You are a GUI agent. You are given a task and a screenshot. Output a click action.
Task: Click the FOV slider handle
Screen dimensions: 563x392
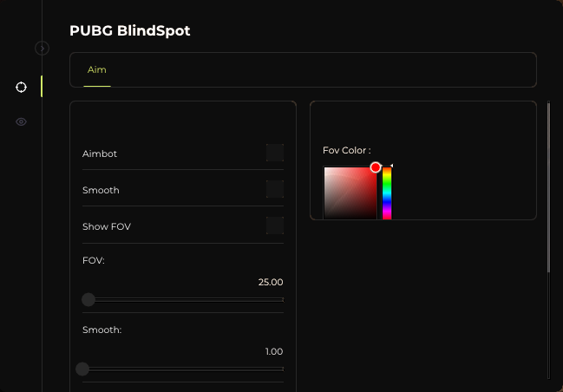click(x=88, y=299)
